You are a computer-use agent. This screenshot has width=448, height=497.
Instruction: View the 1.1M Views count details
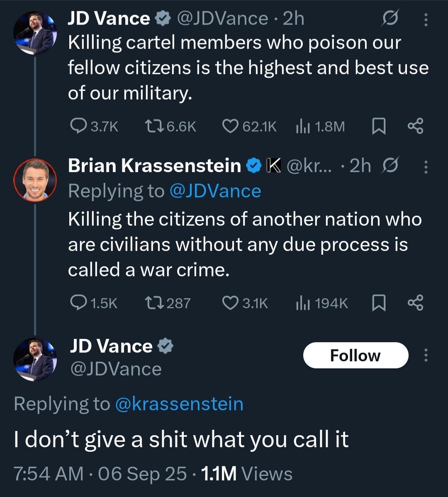pyautogui.click(x=247, y=474)
